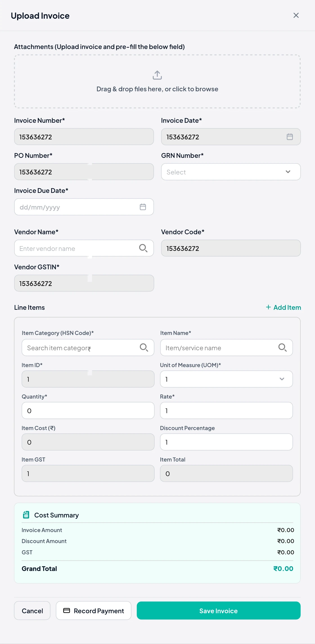Image resolution: width=315 pixels, height=644 pixels.
Task: Focus the Vendor GSTIN field
Action: point(84,283)
